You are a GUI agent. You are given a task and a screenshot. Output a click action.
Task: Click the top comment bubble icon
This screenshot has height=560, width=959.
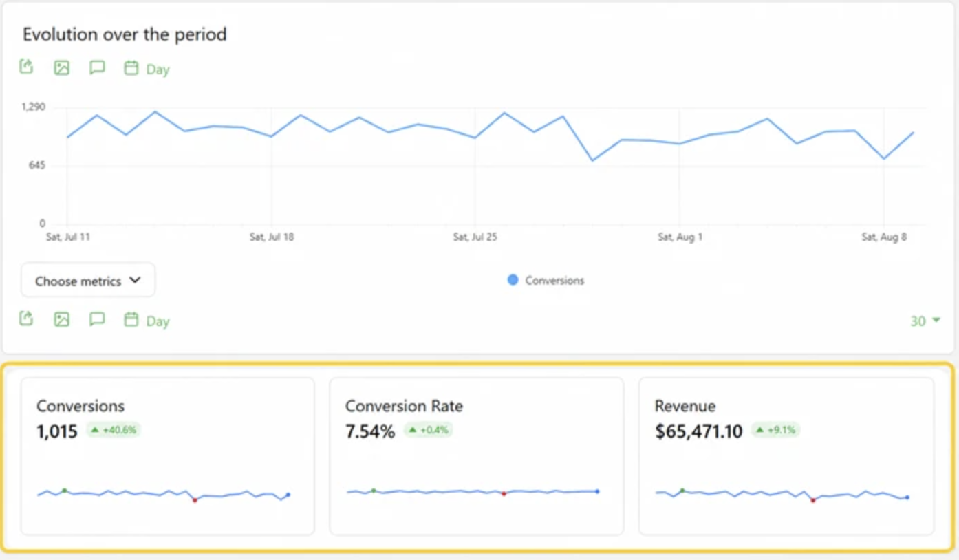pyautogui.click(x=97, y=67)
